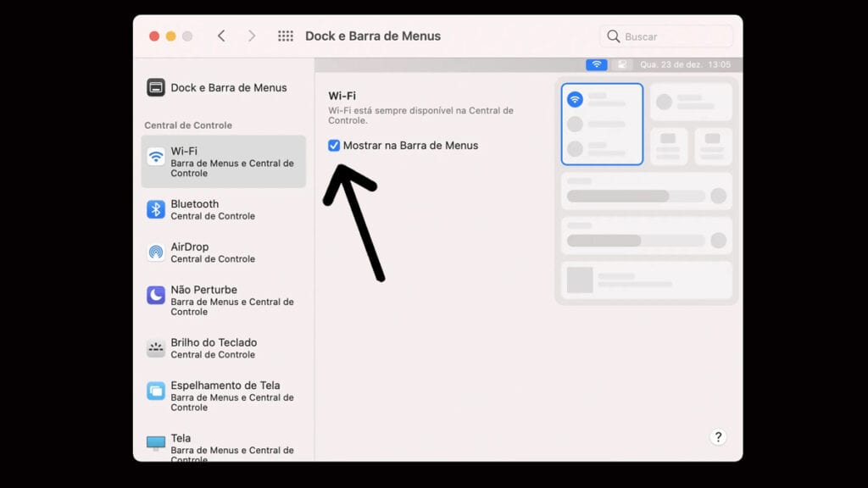Click the preview date Qua. 23 de dez. 13:05
Viewport: 868px width, 488px height.
coord(685,64)
